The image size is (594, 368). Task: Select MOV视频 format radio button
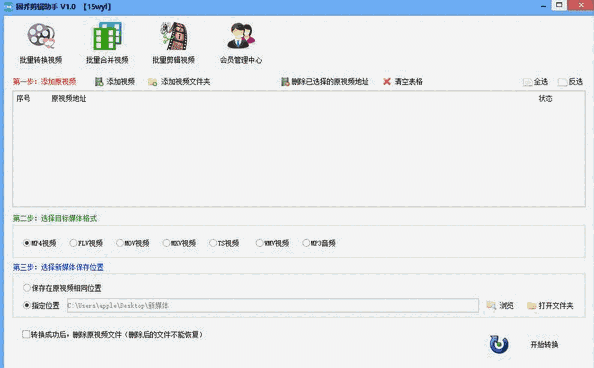pos(120,243)
